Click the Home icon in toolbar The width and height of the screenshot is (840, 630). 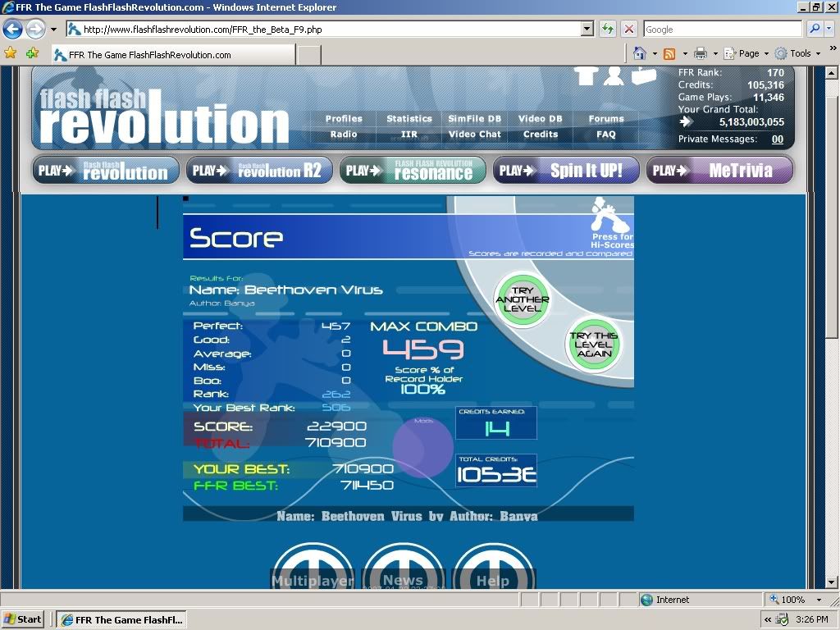click(x=640, y=53)
